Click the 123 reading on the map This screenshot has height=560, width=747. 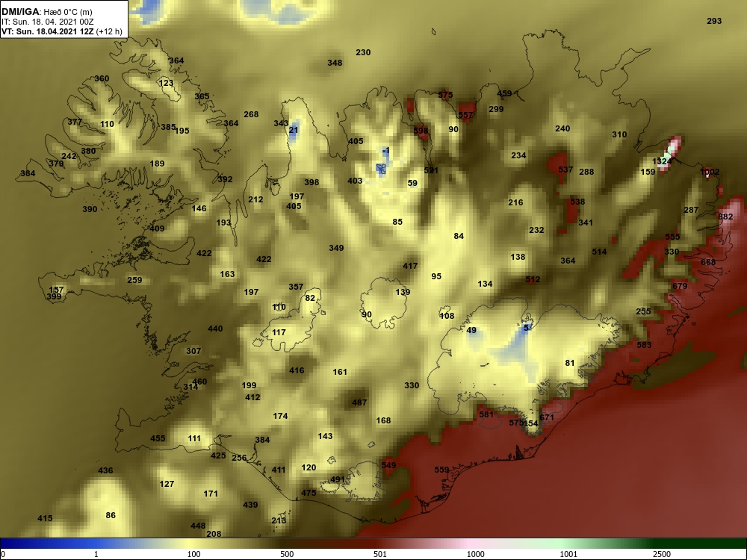click(166, 84)
